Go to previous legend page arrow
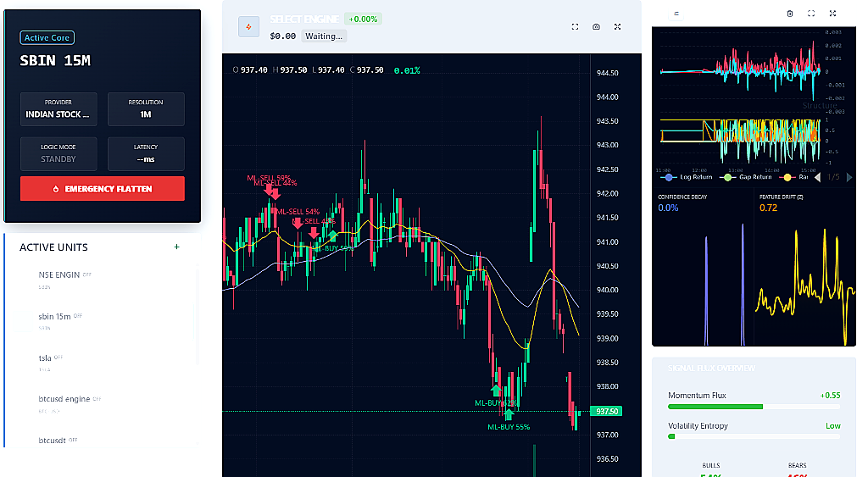 [818, 177]
